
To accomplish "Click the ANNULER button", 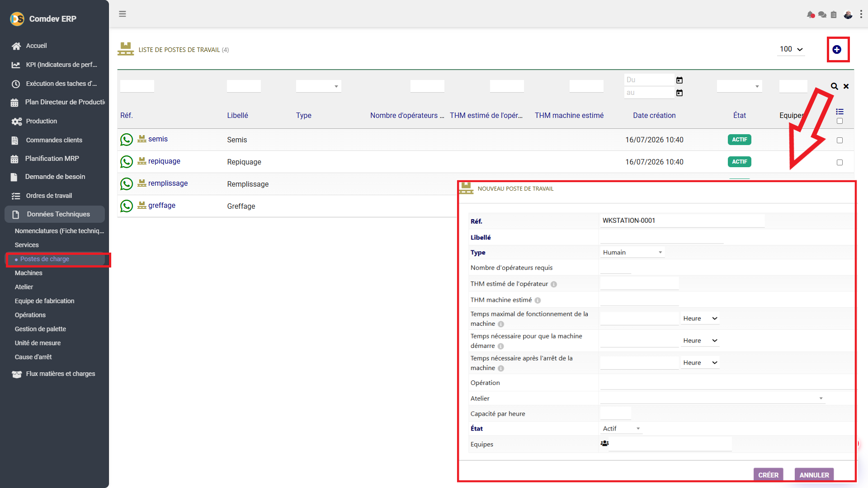I will click(814, 475).
